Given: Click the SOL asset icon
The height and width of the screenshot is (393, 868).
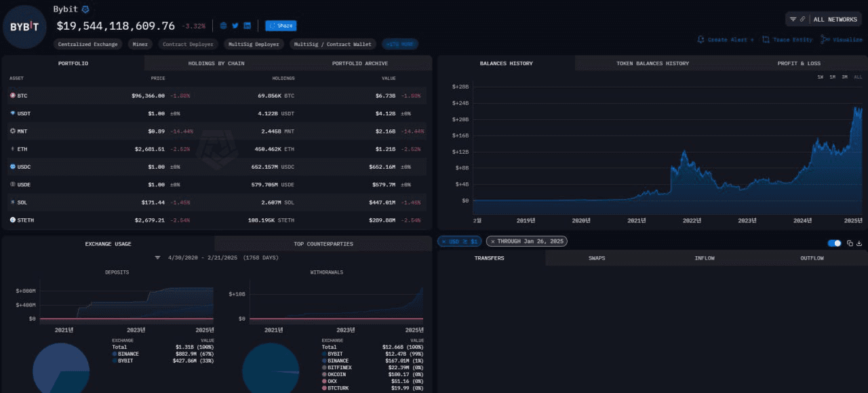Looking at the screenshot, I should click(x=12, y=202).
